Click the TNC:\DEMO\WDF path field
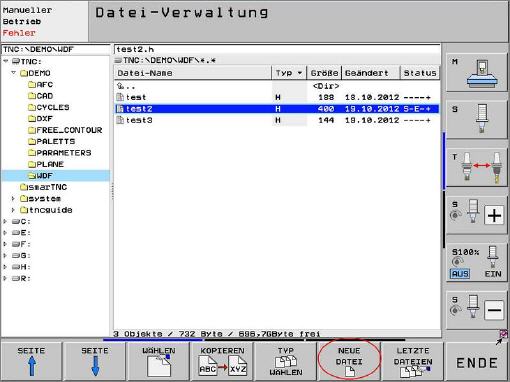Screen dimensions: 510x382 point(56,49)
